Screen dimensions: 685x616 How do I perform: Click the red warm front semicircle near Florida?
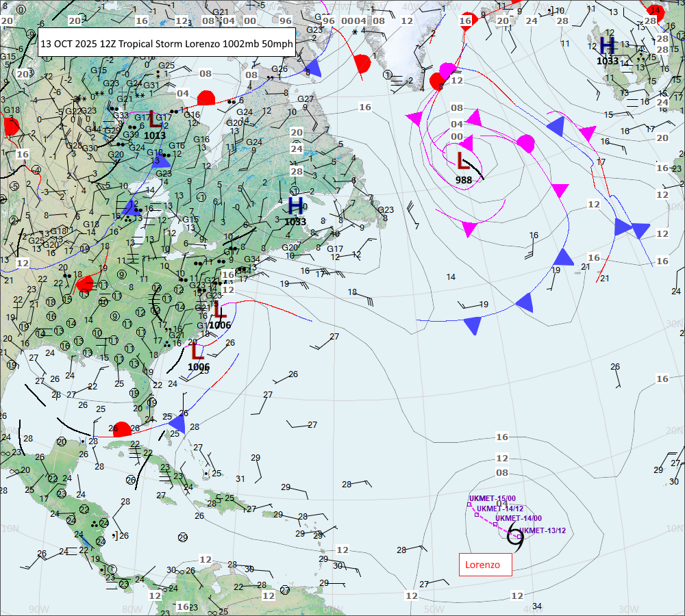121,429
